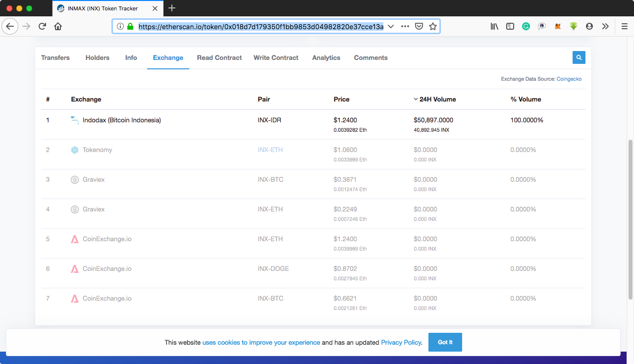
Task: Show more toolbar items overflow chevron
Action: (x=605, y=26)
